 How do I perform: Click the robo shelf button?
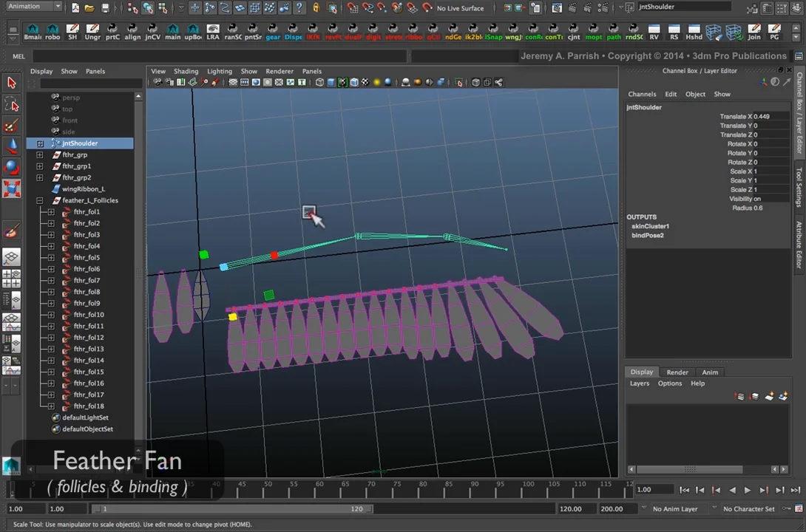pos(53,32)
